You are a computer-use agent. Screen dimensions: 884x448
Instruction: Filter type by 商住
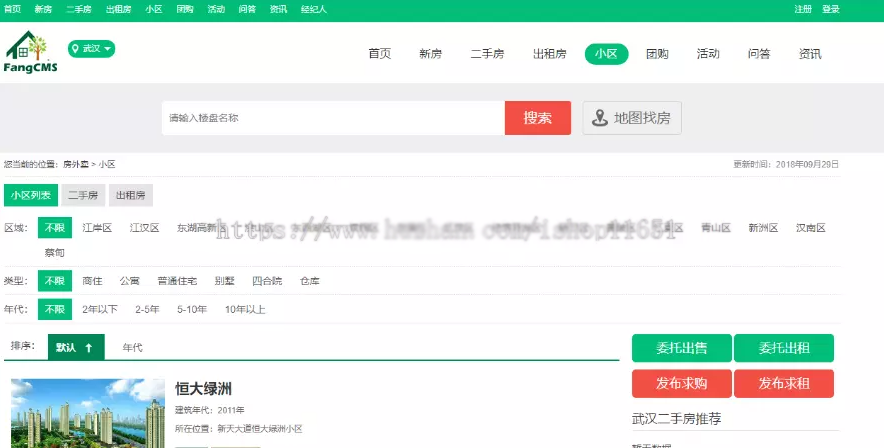[92, 281]
